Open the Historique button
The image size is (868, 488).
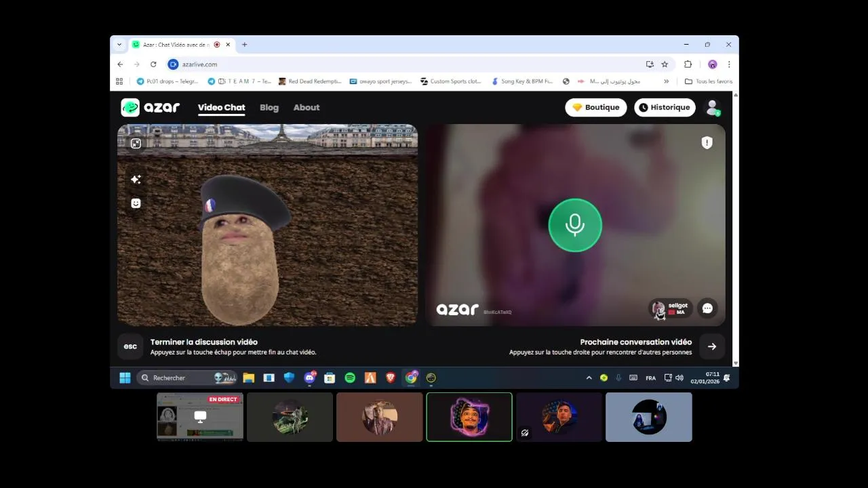tap(665, 107)
